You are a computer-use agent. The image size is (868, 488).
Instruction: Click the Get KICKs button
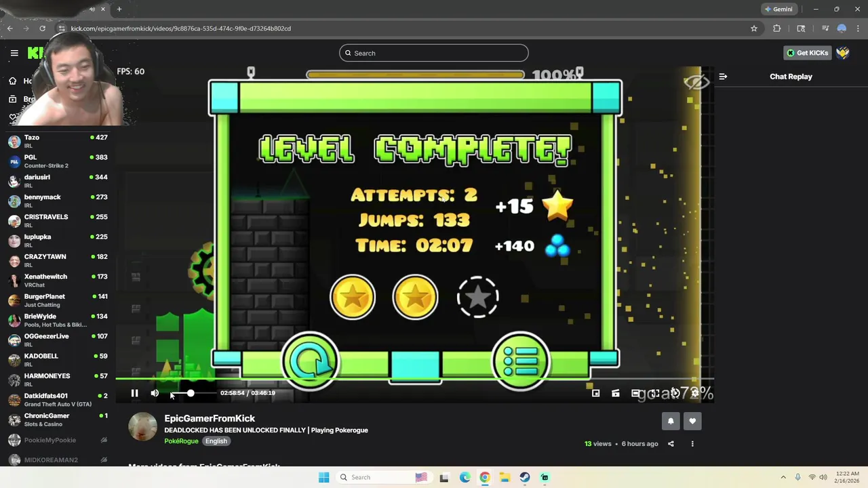pos(807,53)
